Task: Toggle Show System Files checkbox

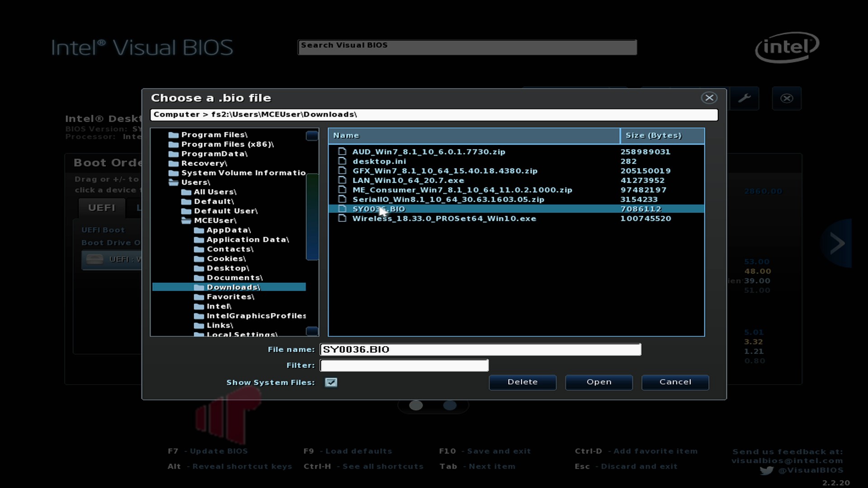Action: [331, 382]
